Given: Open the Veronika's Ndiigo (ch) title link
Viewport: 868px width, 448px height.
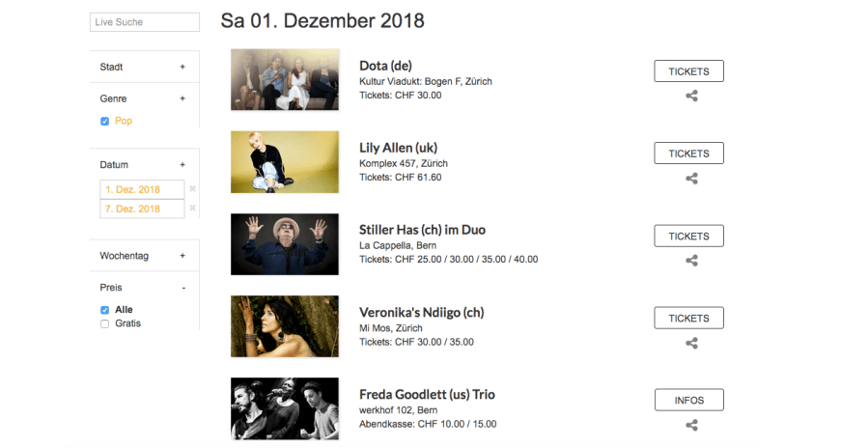Looking at the screenshot, I should coord(421,312).
